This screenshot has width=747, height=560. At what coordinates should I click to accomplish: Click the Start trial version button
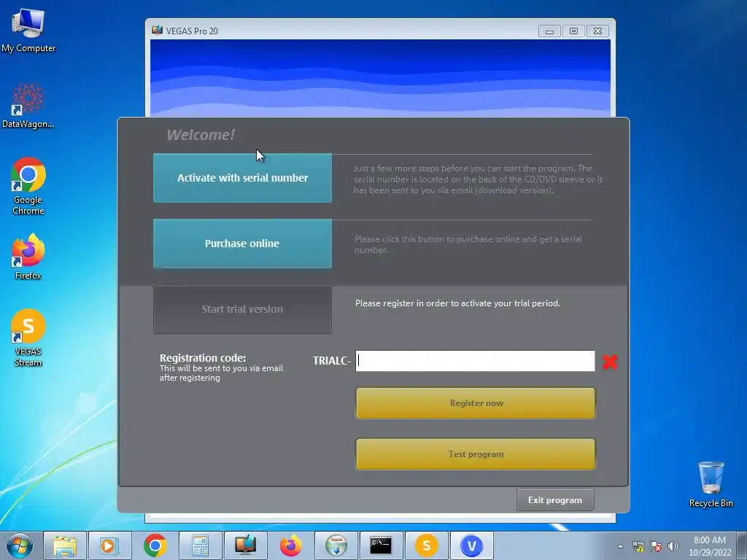pyautogui.click(x=242, y=309)
